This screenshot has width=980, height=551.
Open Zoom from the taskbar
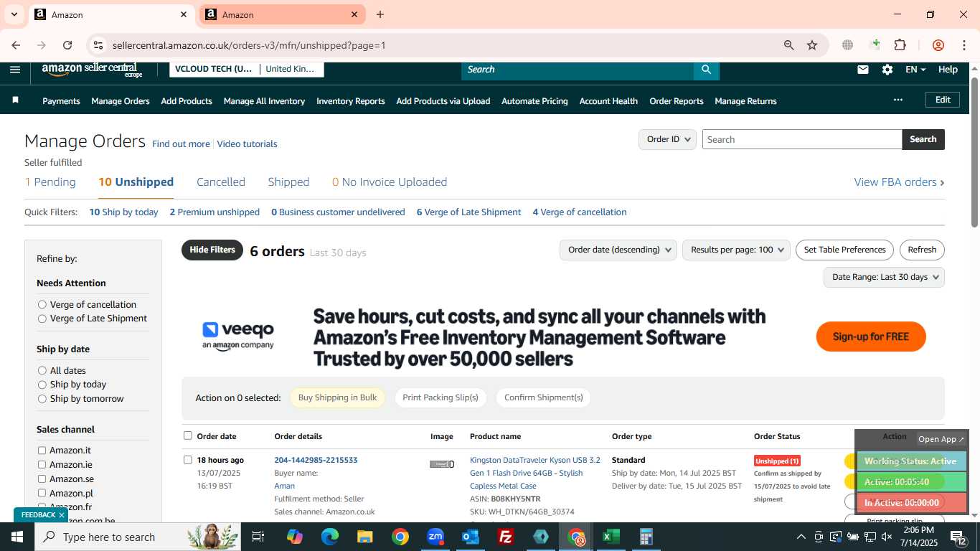click(435, 537)
